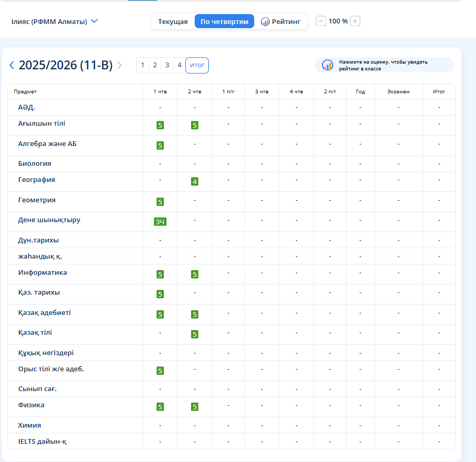Viewport: 476px width, 462px height.
Task: Increase zoom with the plus button
Action: (x=355, y=21)
